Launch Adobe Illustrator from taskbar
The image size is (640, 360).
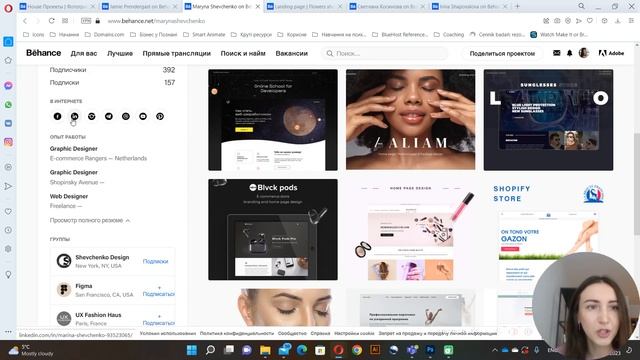[375, 350]
